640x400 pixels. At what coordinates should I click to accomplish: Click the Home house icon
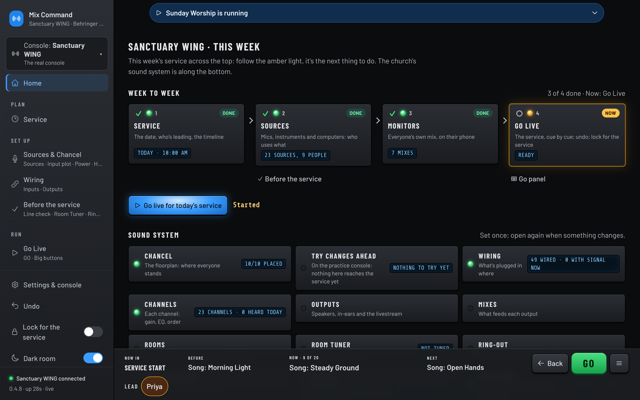pos(15,83)
